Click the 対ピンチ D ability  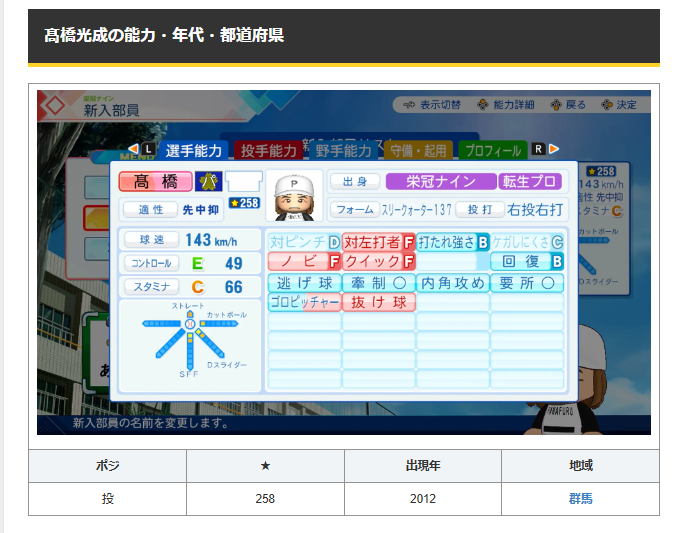coord(304,242)
